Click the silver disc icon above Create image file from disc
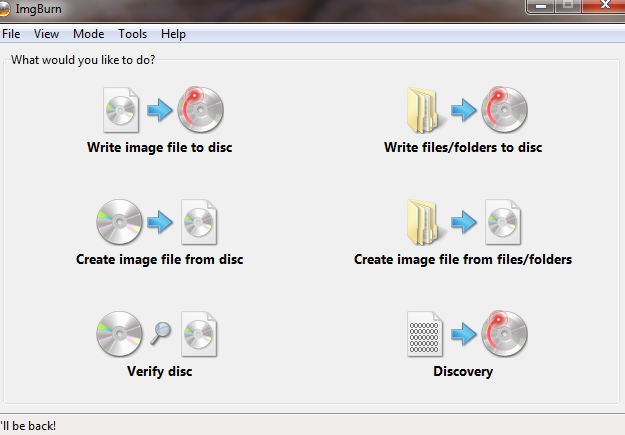 pyautogui.click(x=119, y=222)
